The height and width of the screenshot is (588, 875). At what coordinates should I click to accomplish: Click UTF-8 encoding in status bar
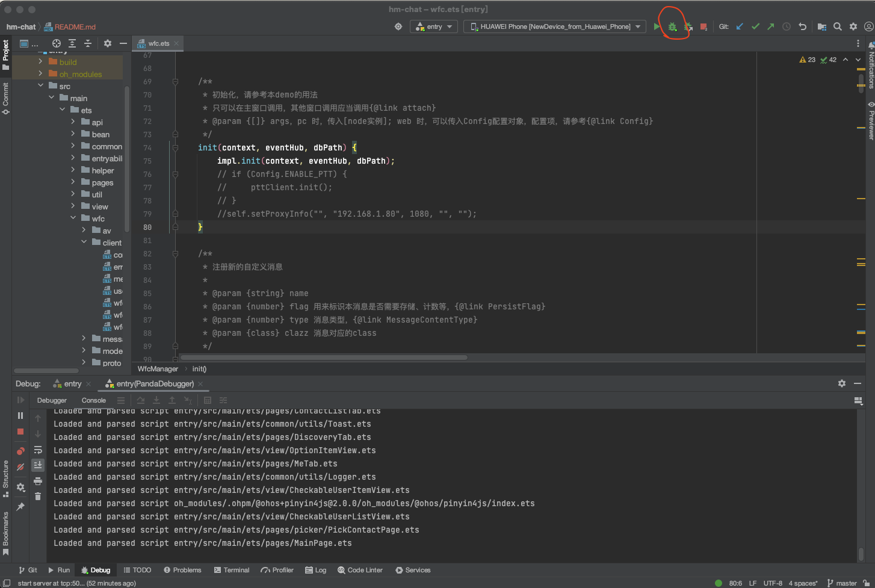coord(773,583)
